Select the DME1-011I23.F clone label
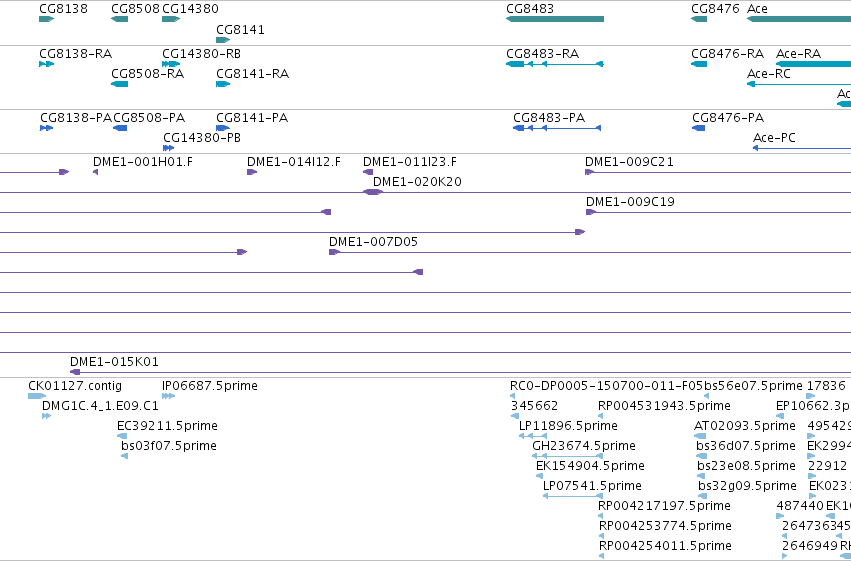 pos(410,162)
